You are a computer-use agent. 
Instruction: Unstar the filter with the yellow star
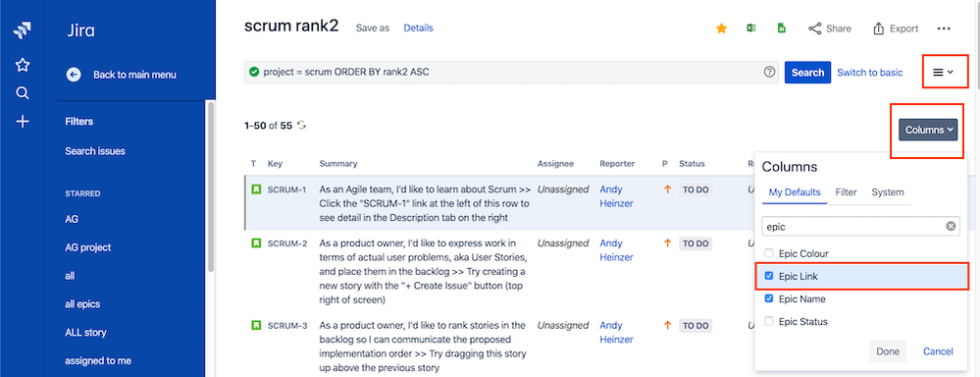[721, 28]
